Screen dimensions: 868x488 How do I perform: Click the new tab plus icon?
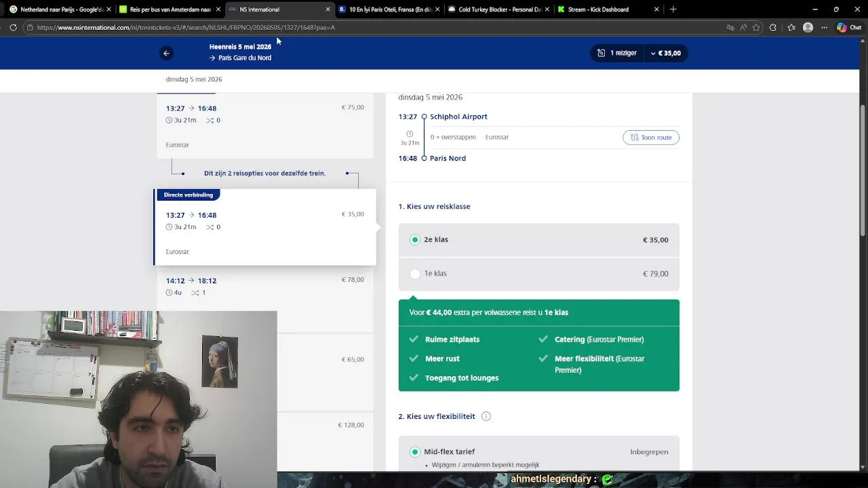(x=673, y=9)
